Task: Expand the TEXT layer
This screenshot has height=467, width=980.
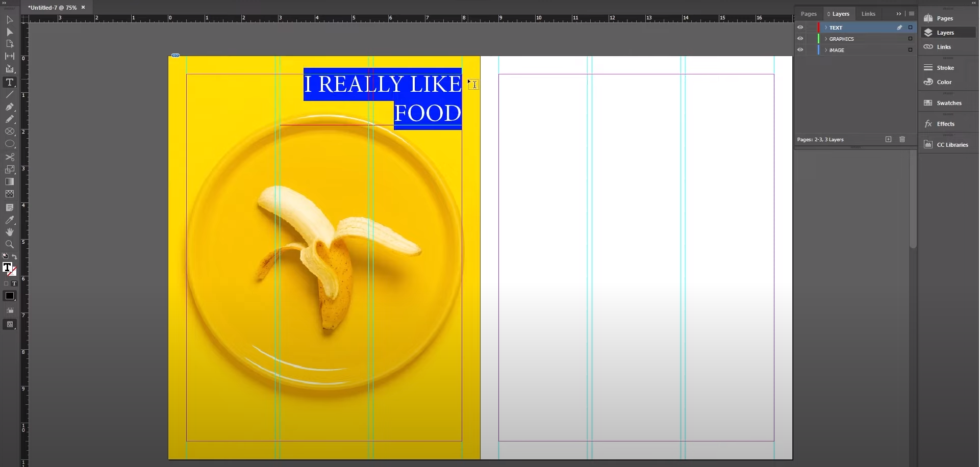Action: [x=826, y=28]
